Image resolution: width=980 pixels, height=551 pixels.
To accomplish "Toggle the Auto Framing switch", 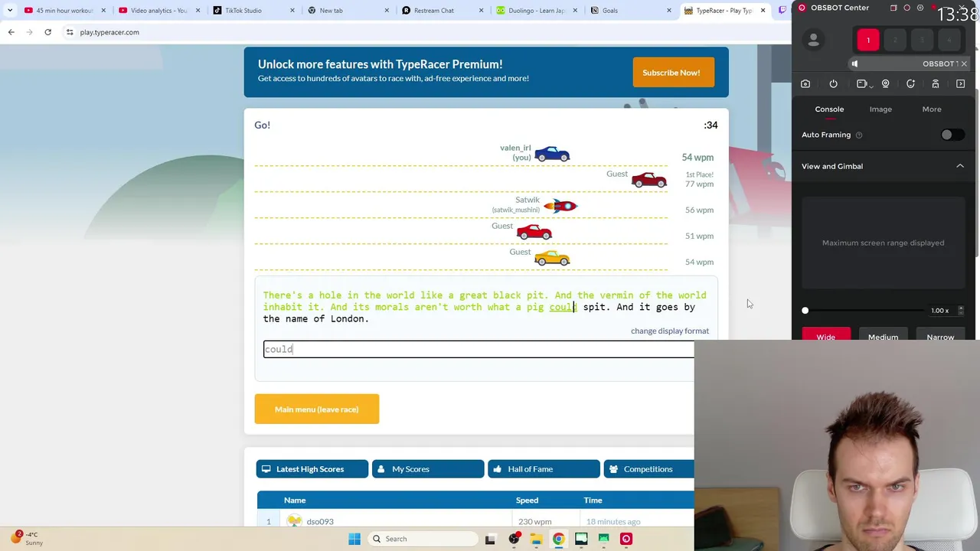I will coord(952,135).
